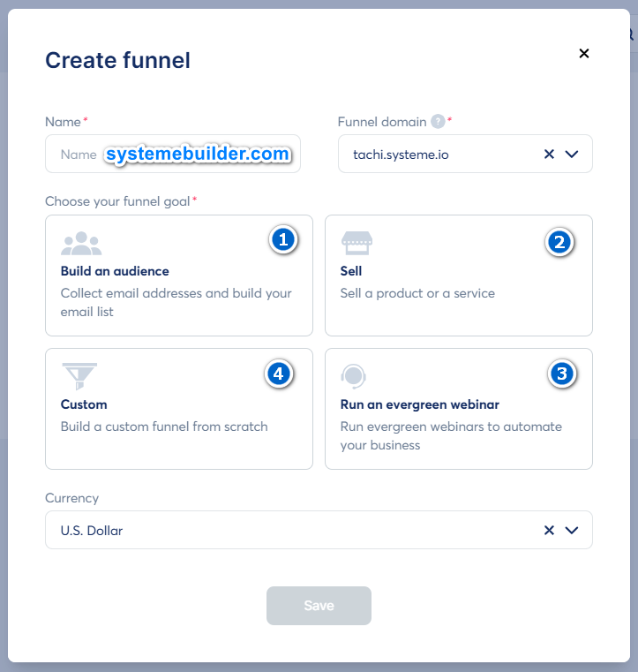Click the 'Currency' label
Screen dimensions: 638x672
tap(72, 498)
